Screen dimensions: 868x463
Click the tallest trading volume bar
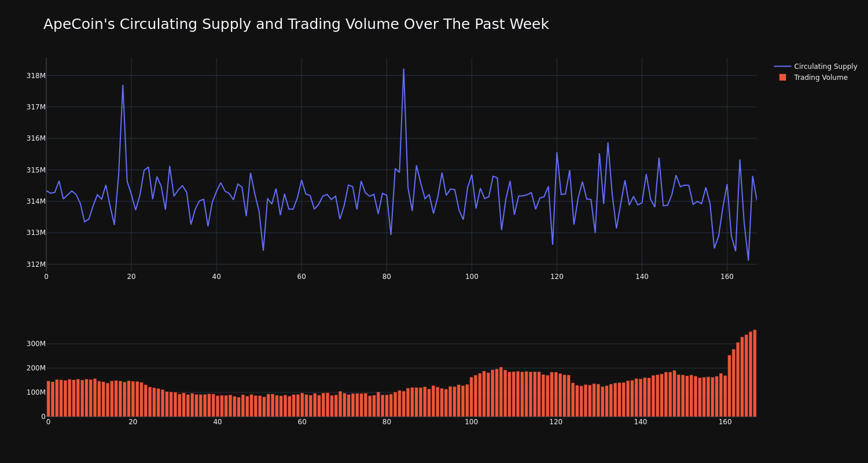pos(755,373)
